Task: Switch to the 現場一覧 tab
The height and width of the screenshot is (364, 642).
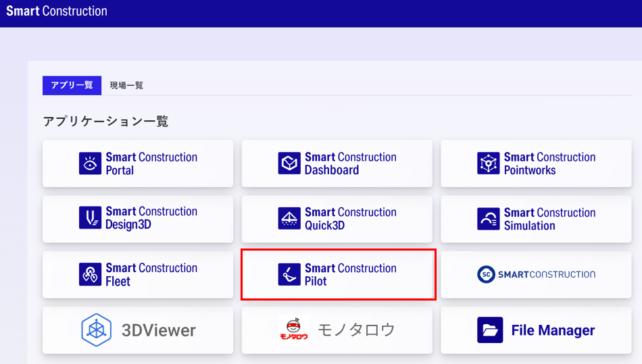Action: [126, 86]
